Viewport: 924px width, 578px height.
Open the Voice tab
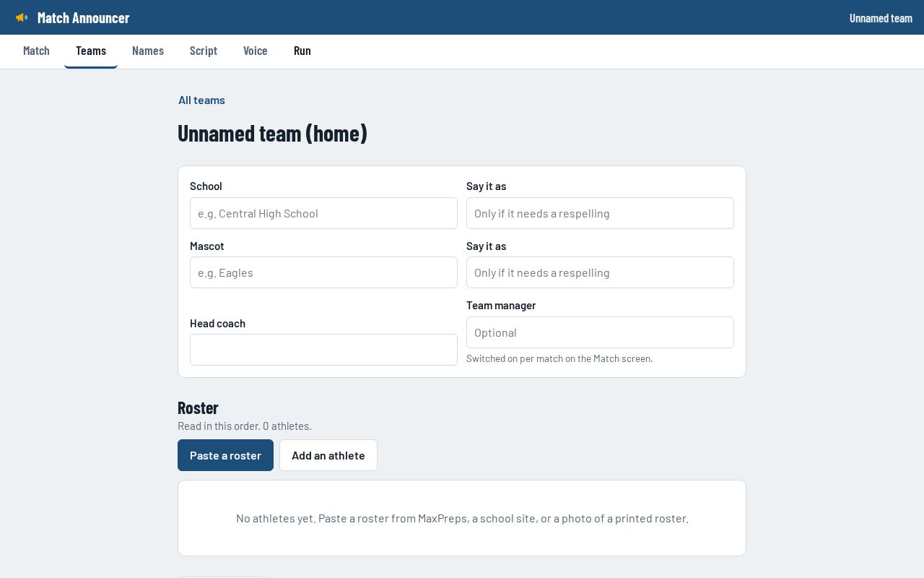pos(256,51)
